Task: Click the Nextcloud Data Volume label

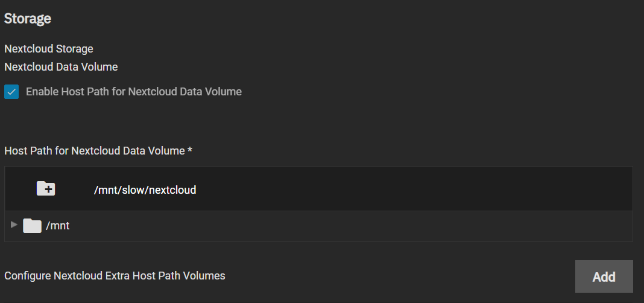Action: point(61,66)
